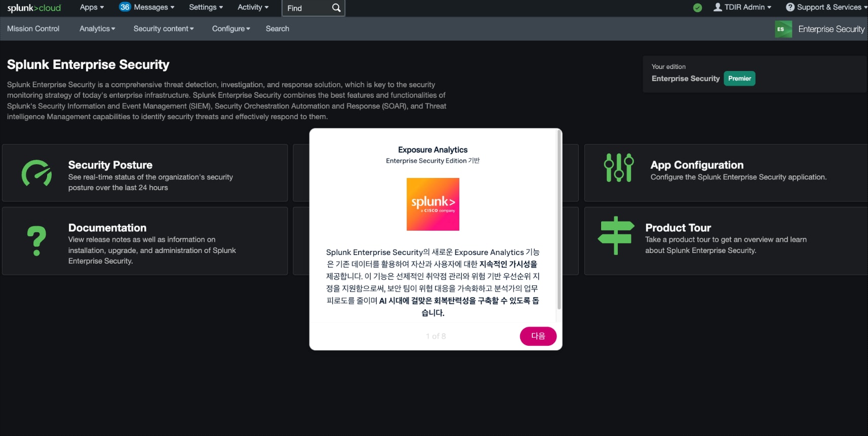Click the TDIR Admin user icon
This screenshot has width=868, height=436.
click(718, 7)
